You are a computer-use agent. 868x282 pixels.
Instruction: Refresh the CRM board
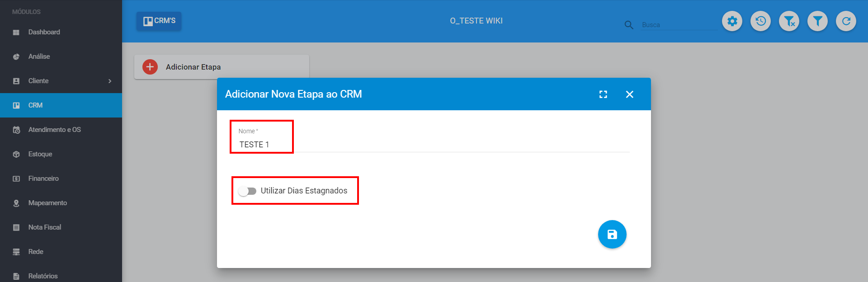pyautogui.click(x=846, y=21)
